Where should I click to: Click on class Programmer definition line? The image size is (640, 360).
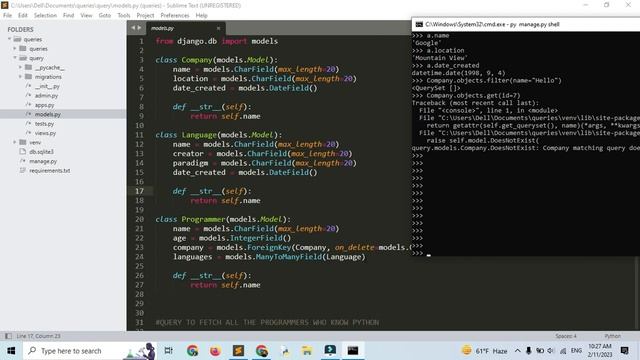223,219
